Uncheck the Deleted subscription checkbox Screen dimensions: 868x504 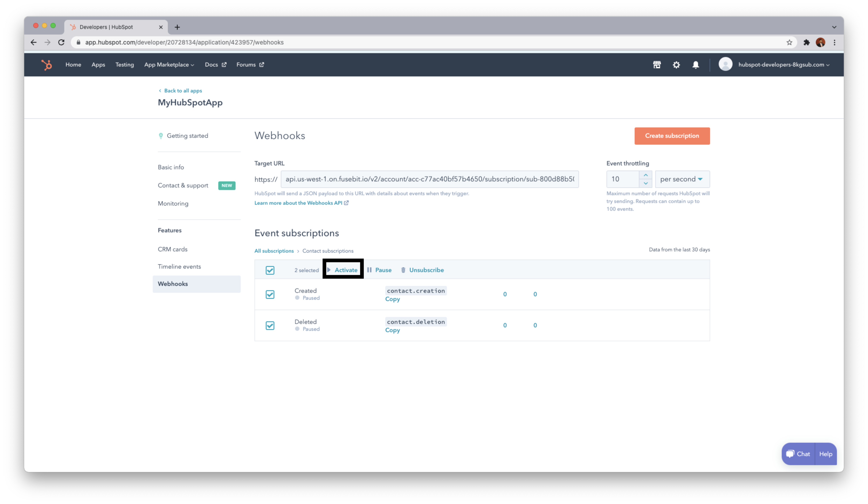pos(270,325)
